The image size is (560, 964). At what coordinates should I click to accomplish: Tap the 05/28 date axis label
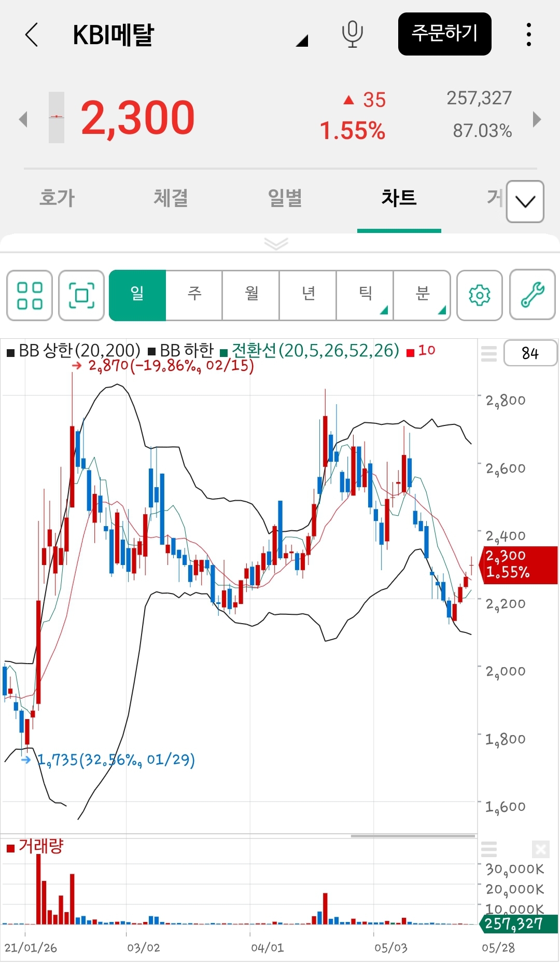click(498, 948)
